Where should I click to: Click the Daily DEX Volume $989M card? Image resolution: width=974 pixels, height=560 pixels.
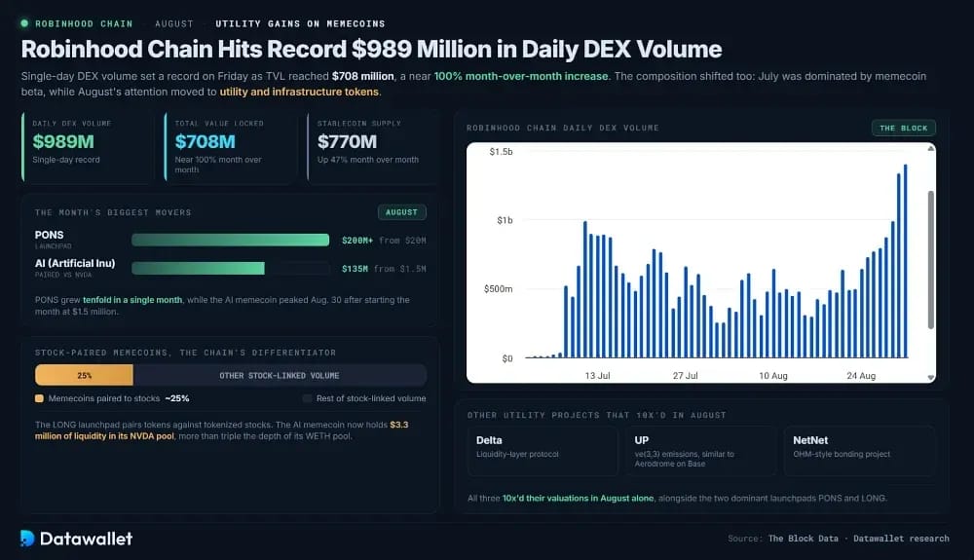87,147
